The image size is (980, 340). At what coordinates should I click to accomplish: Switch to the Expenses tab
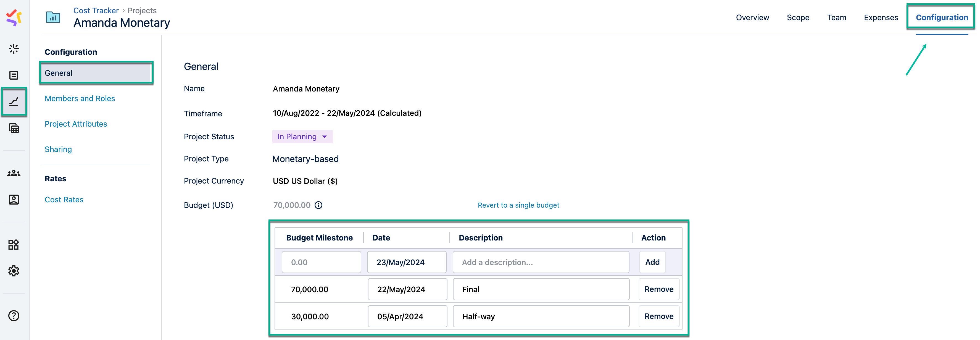(881, 17)
